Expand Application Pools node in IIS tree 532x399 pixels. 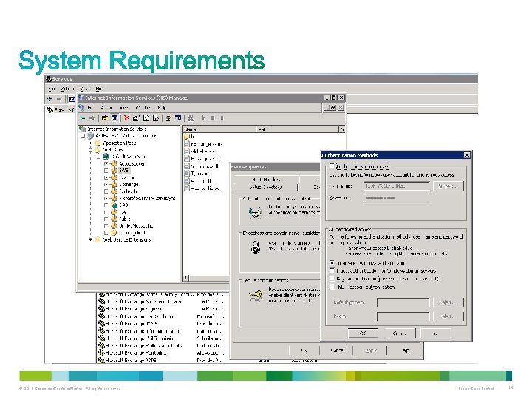tap(90, 143)
